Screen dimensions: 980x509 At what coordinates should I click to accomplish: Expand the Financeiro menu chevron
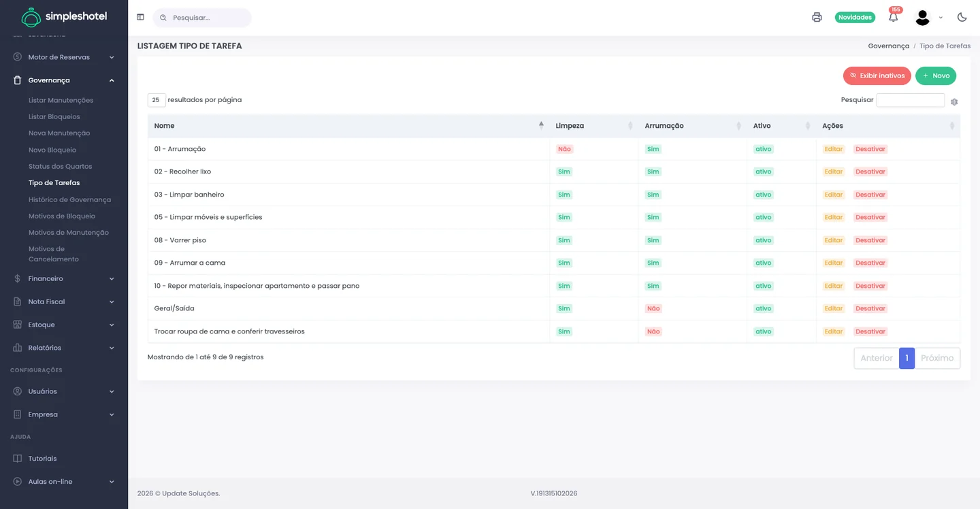tap(112, 278)
